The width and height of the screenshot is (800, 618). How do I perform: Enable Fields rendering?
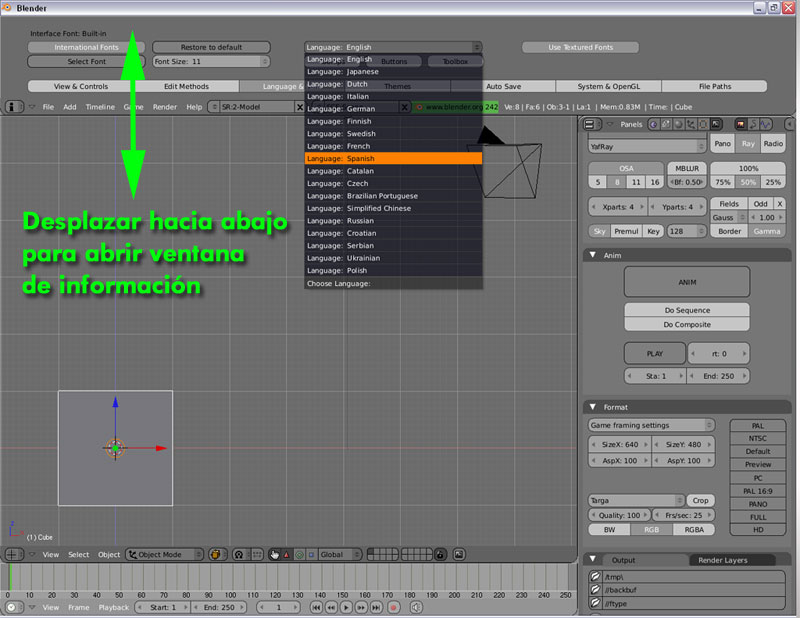729,204
